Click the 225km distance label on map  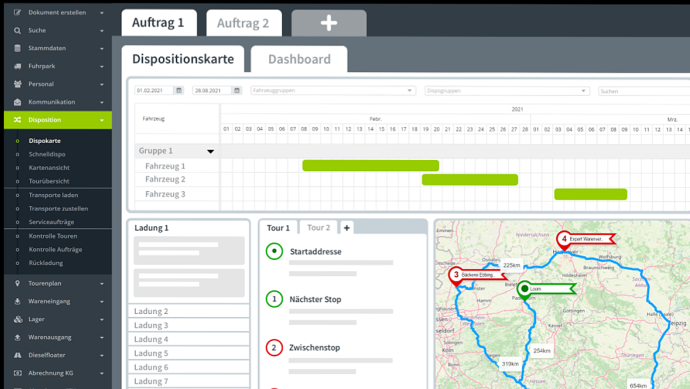511,265
